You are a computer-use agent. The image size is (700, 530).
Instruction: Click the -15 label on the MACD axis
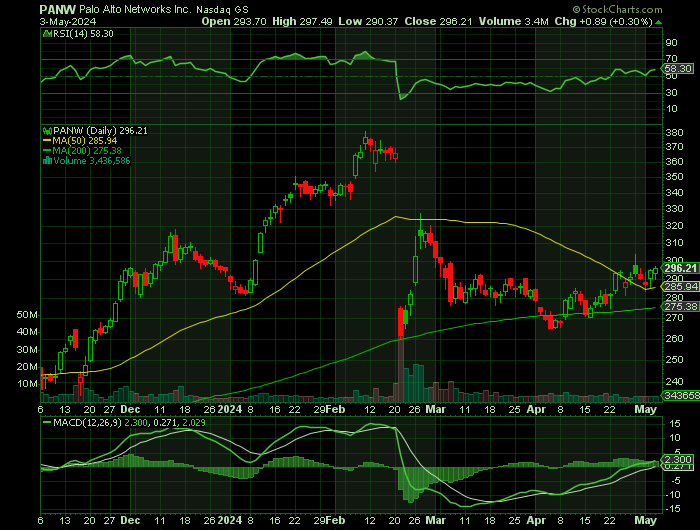point(673,509)
